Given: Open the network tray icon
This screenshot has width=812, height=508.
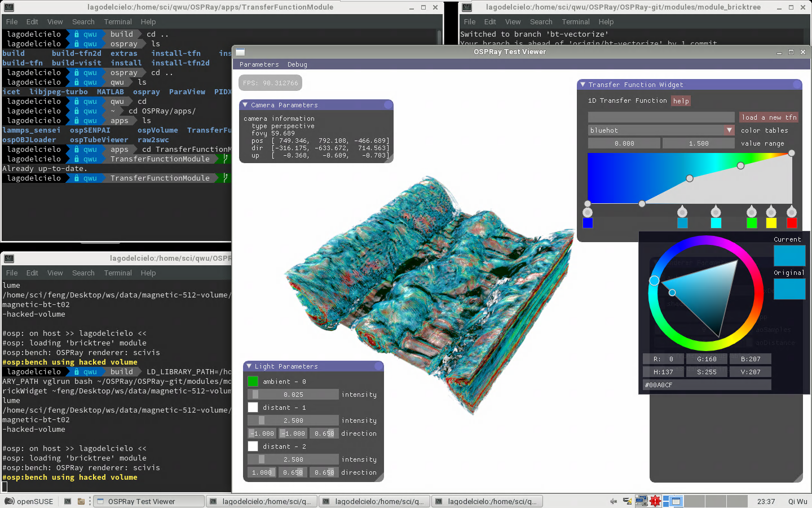Looking at the screenshot, I should click(627, 501).
